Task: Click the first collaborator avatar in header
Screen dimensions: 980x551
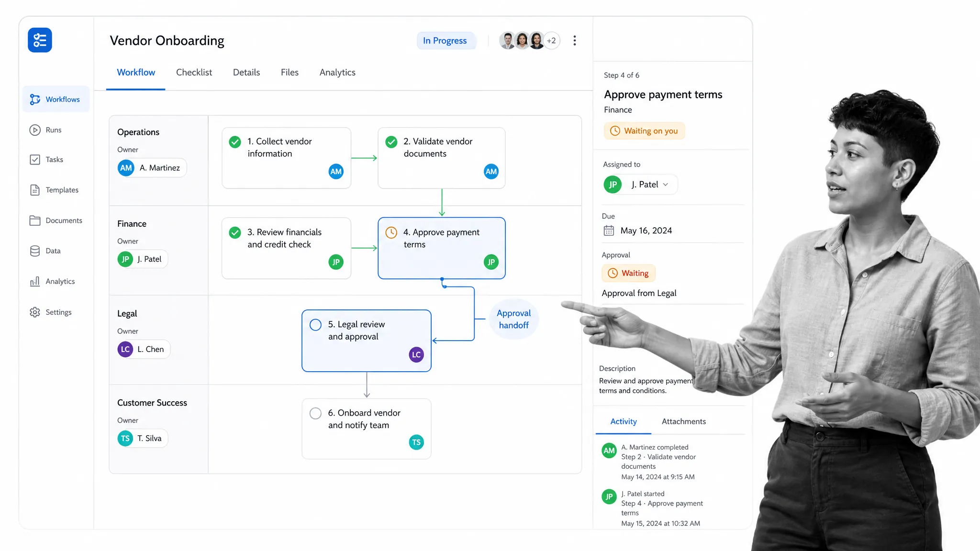Action: [x=507, y=41]
